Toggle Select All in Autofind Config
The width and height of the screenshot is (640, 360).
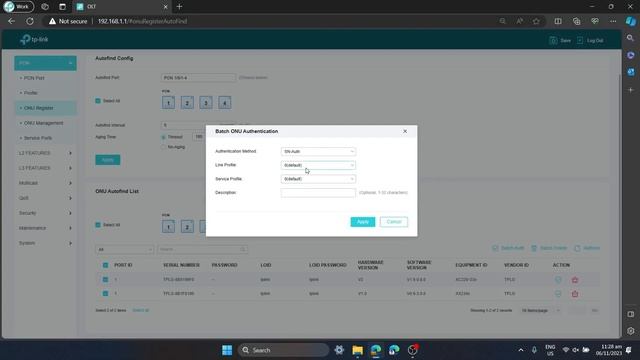pos(98,101)
